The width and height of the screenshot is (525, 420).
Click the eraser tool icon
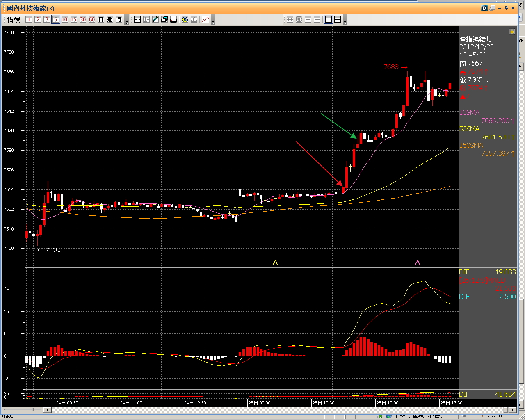[164, 19]
